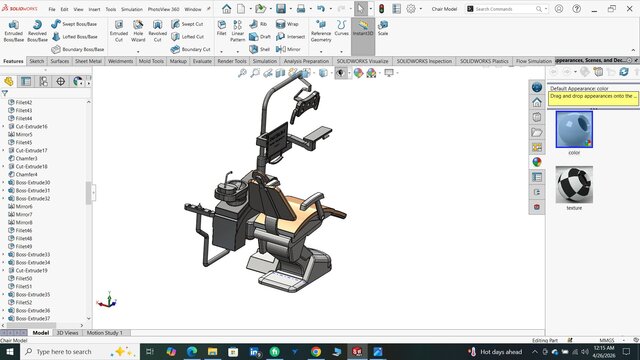
Task: Select the Scale tool
Action: point(383,28)
